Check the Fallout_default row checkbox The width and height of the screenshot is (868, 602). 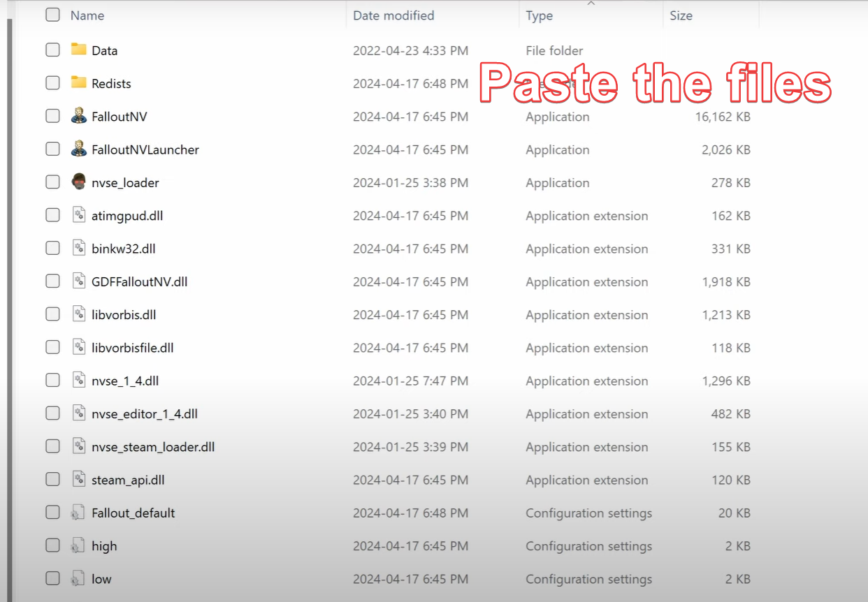(52, 513)
